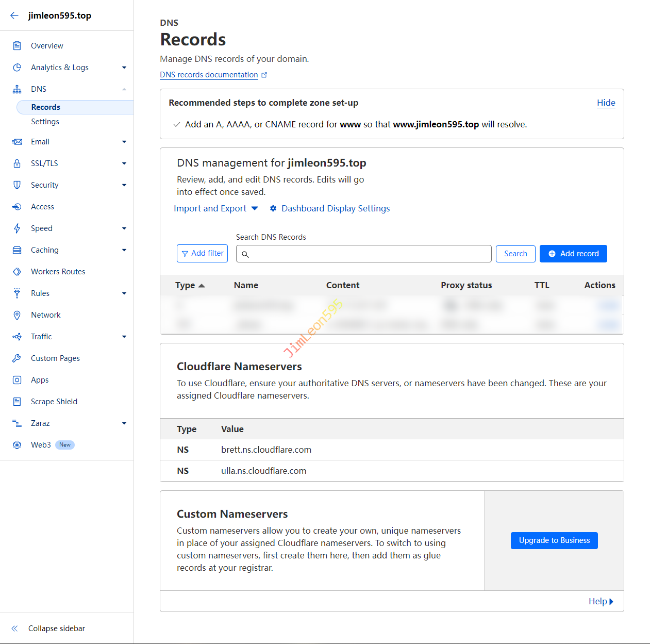Open the Import and Export dropdown
This screenshot has height=644, width=650.
(x=215, y=208)
